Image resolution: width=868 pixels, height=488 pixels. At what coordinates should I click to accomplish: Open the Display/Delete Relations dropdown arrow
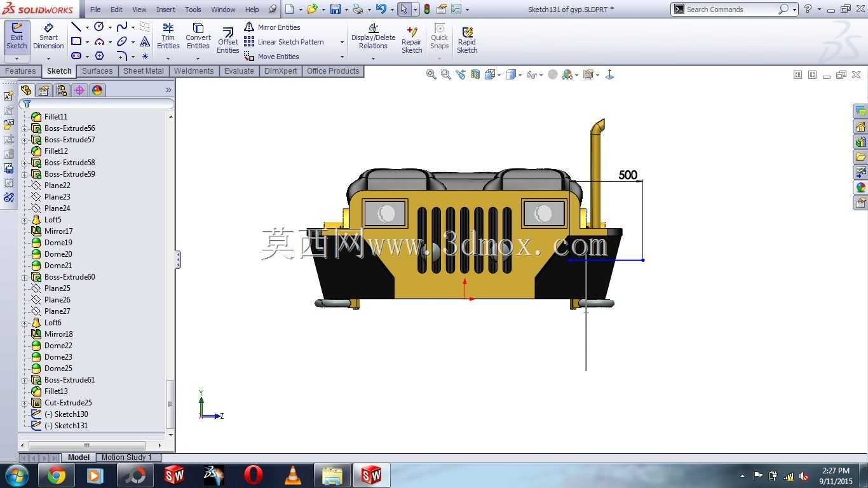373,58
